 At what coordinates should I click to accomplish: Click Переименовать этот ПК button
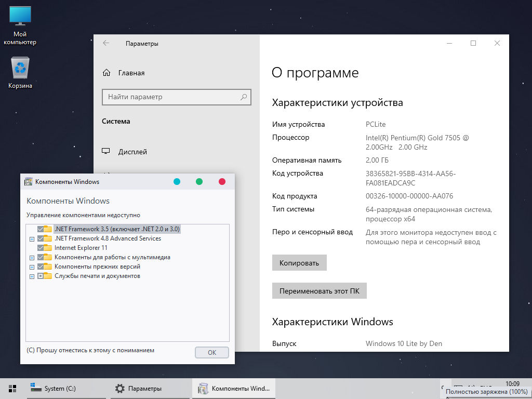point(320,291)
